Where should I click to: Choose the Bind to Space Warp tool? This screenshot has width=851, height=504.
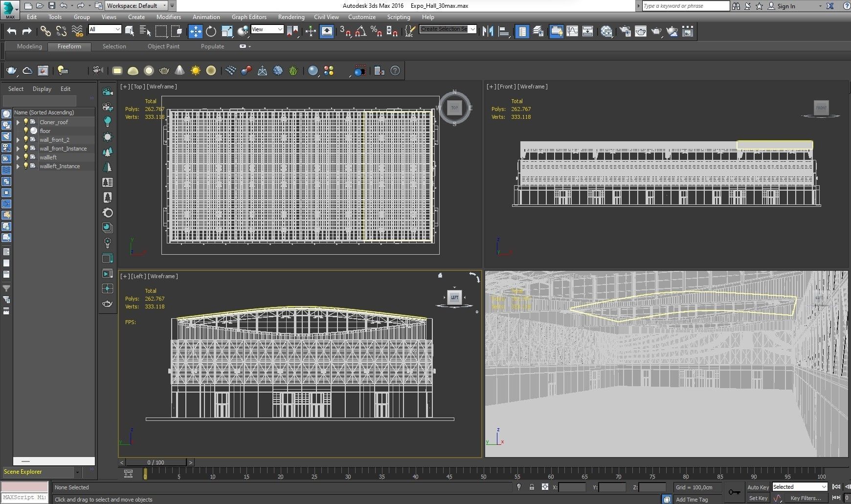[x=77, y=31]
